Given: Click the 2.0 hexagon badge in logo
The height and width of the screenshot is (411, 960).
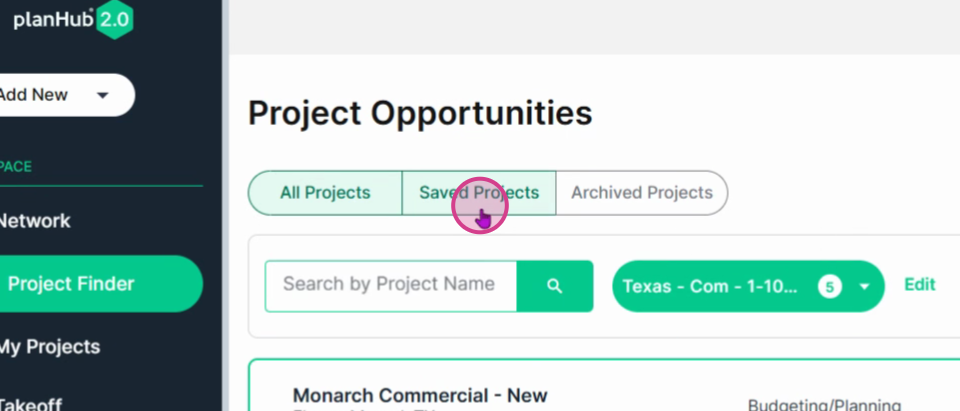Looking at the screenshot, I should pyautogui.click(x=114, y=20).
